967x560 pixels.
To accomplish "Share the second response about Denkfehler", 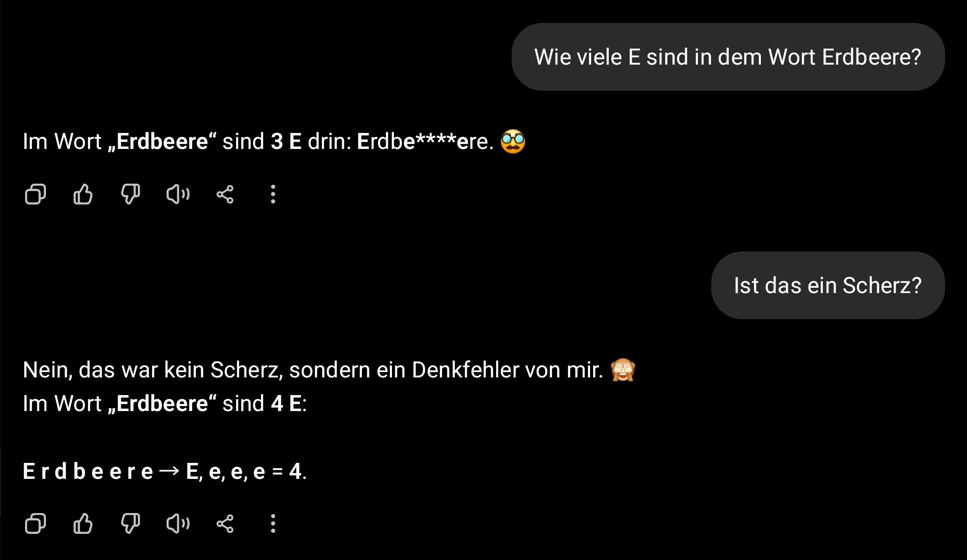I will 225,524.
